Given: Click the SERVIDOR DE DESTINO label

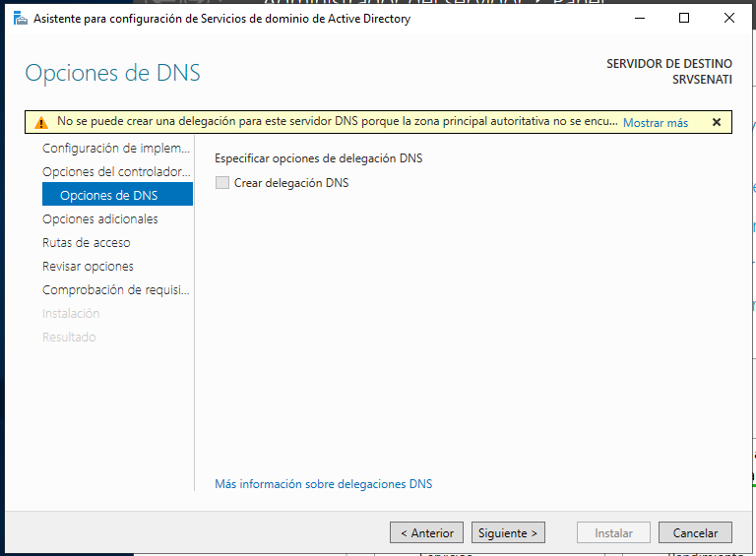Looking at the screenshot, I should click(669, 64).
